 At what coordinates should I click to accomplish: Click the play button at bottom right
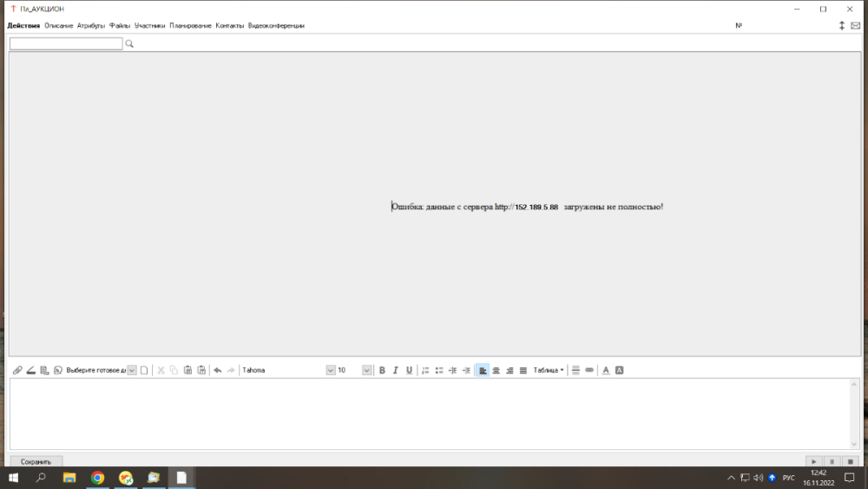coord(814,461)
